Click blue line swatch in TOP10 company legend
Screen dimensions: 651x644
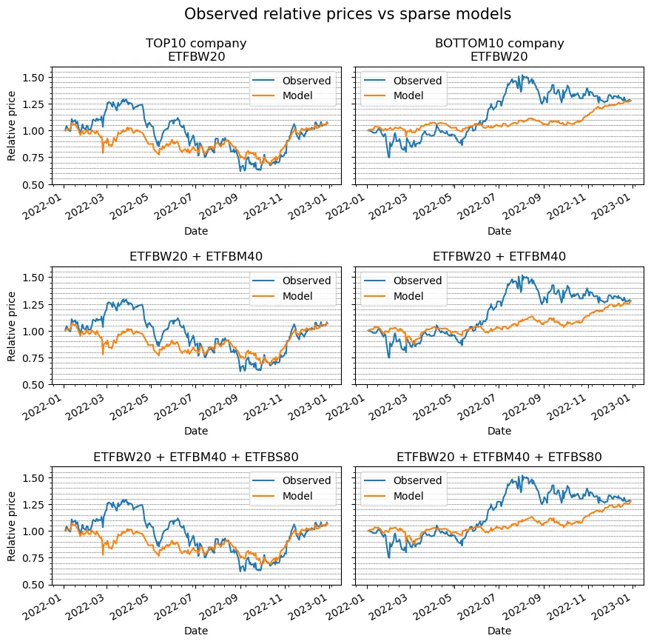point(263,80)
